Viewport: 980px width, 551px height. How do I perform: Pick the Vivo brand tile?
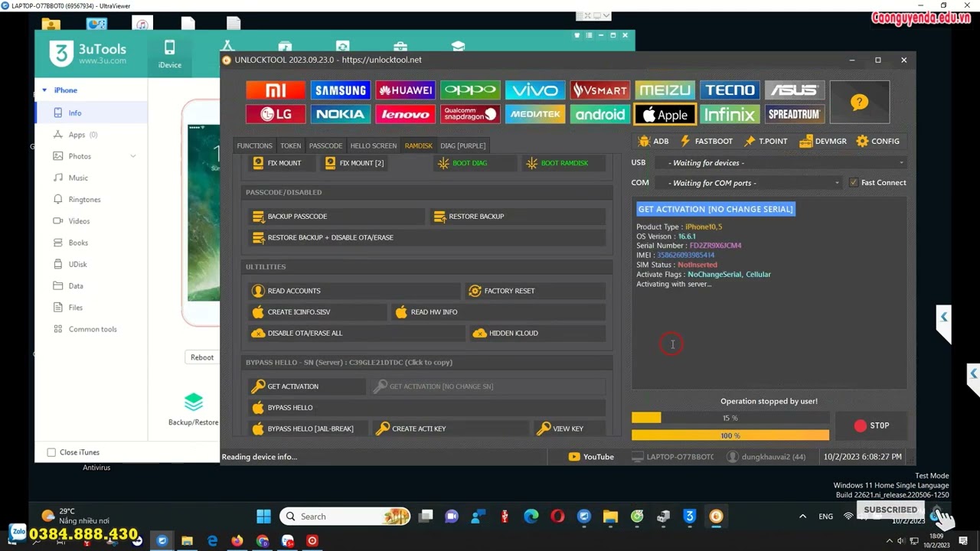[535, 90]
